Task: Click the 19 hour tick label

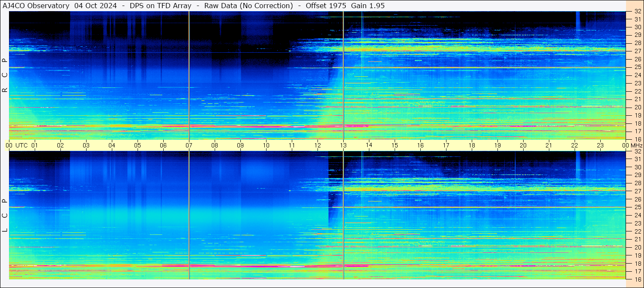Action: (x=497, y=145)
